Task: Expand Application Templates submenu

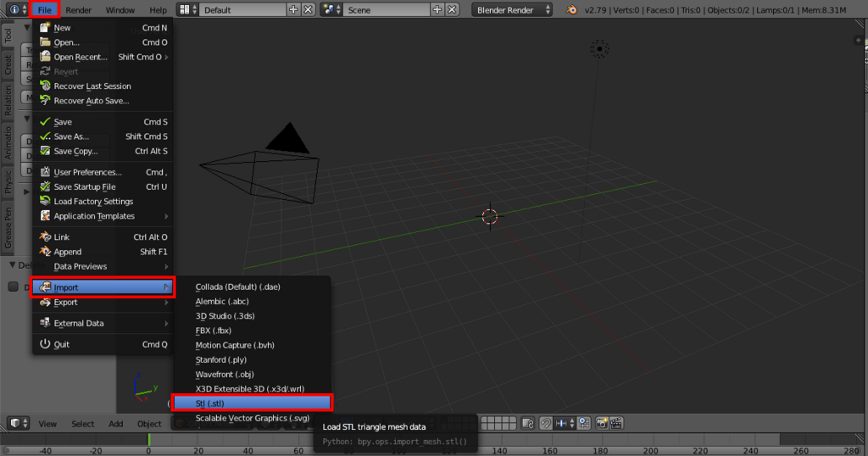Action: point(103,216)
